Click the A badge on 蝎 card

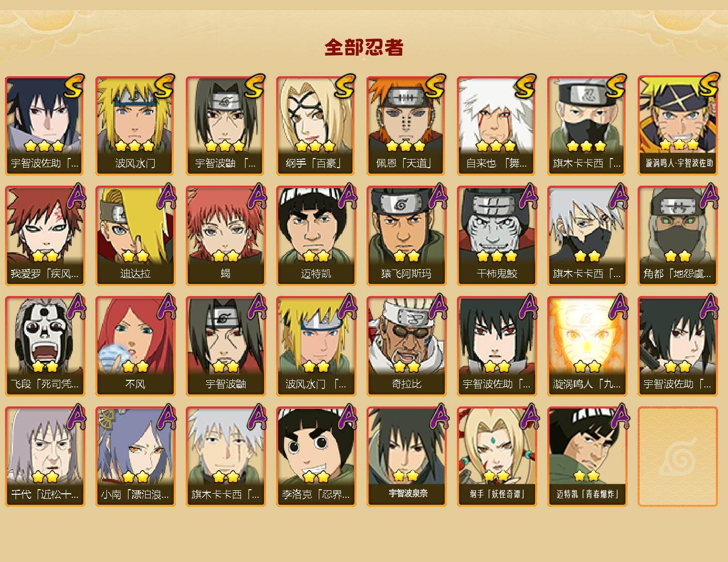click(x=257, y=197)
